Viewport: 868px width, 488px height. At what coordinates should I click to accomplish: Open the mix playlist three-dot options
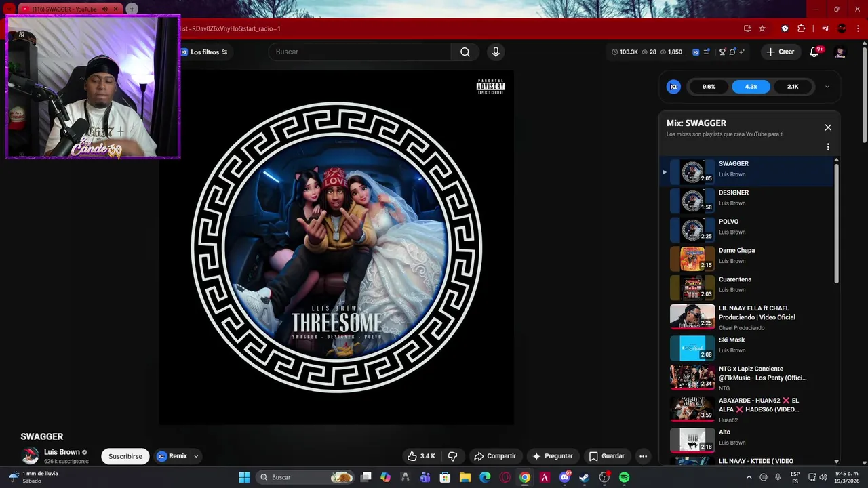click(x=828, y=147)
